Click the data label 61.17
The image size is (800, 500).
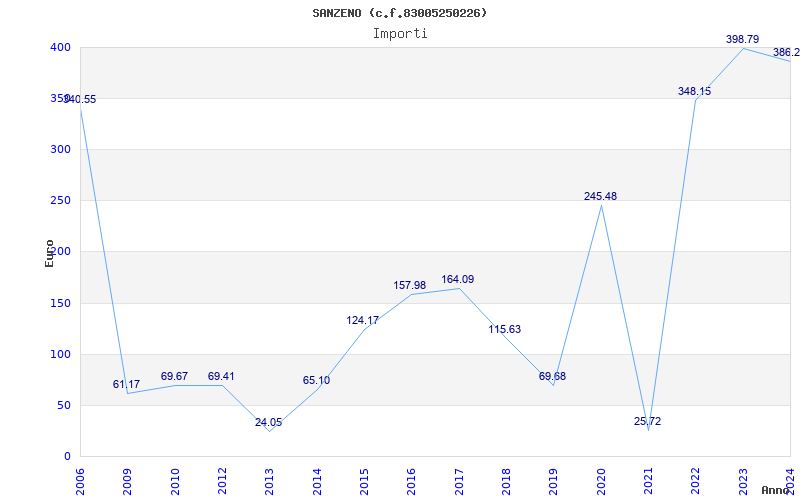126,385
